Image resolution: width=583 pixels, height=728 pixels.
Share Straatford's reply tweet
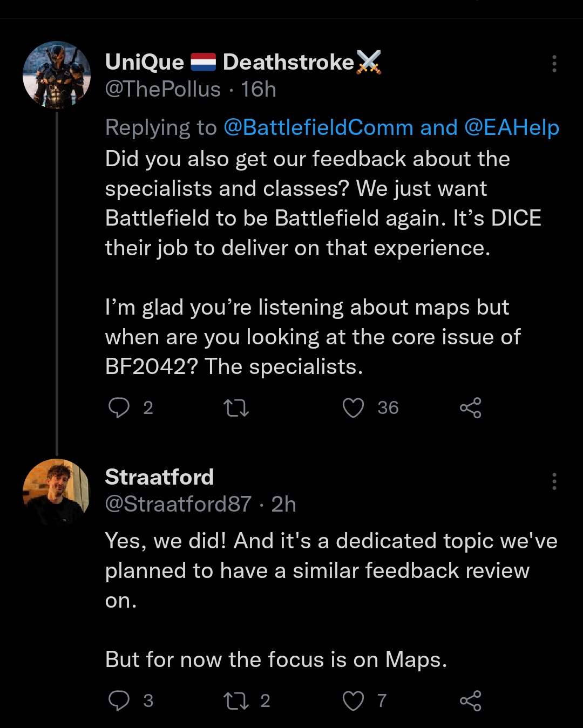click(x=470, y=700)
